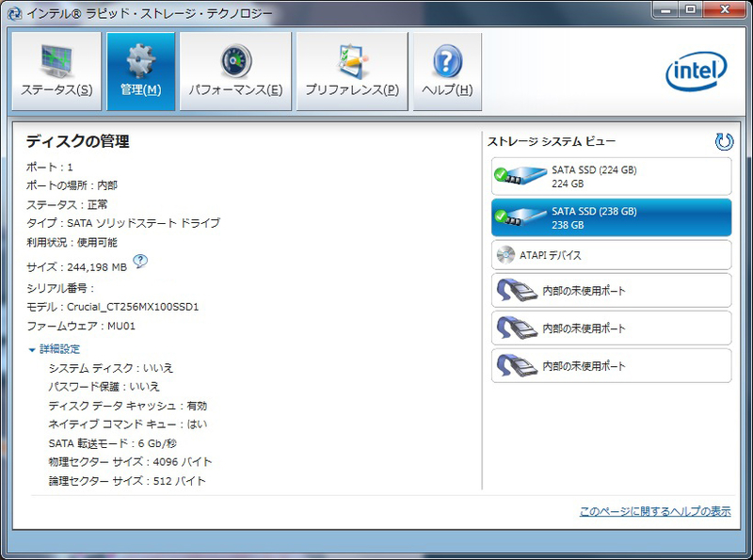Click the ポート：1 text
753x560 pixels.
click(50, 168)
